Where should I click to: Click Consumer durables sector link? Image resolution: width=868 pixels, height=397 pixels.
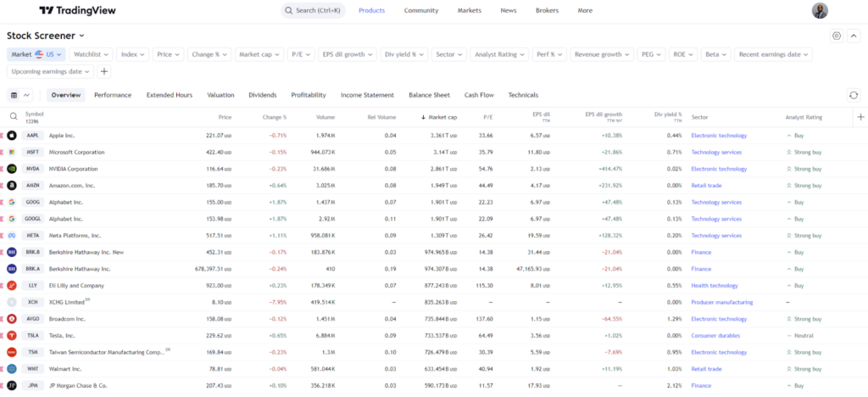click(715, 336)
